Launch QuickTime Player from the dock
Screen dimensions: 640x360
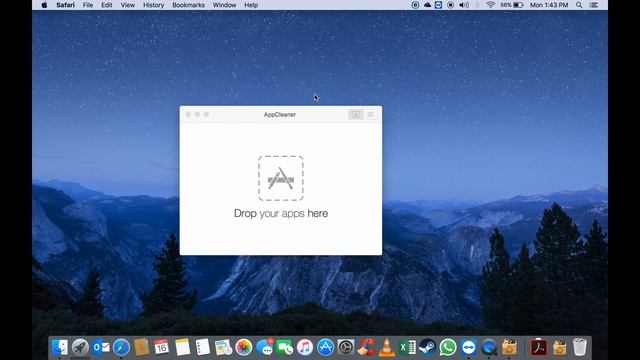[x=489, y=347]
